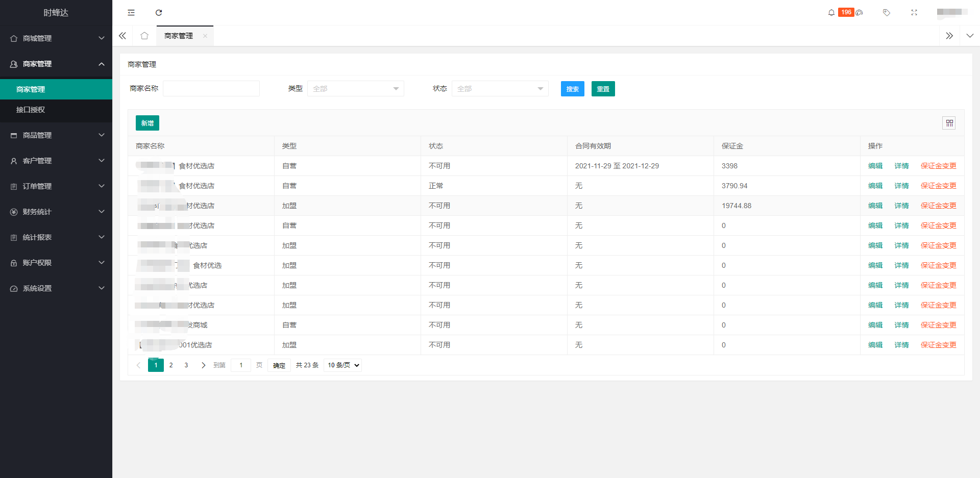This screenshot has width=980, height=478.
Task: Click 编辑 in the 商城 merchant row
Action: pyautogui.click(x=875, y=325)
